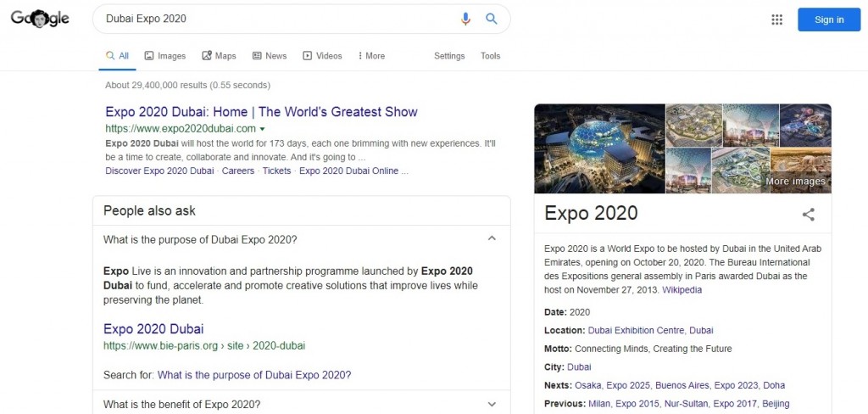The image size is (868, 414).
Task: Open Buenos Aires, Expo 2023 link
Action: click(x=709, y=385)
